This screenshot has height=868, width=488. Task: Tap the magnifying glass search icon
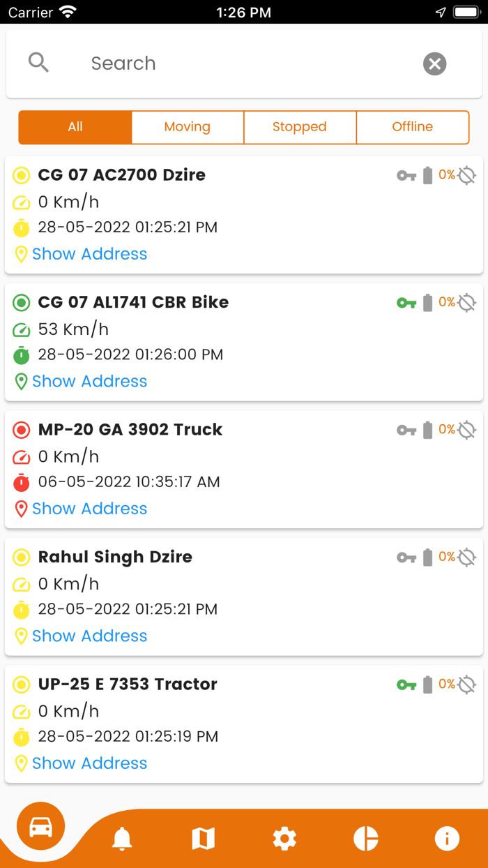coord(39,63)
